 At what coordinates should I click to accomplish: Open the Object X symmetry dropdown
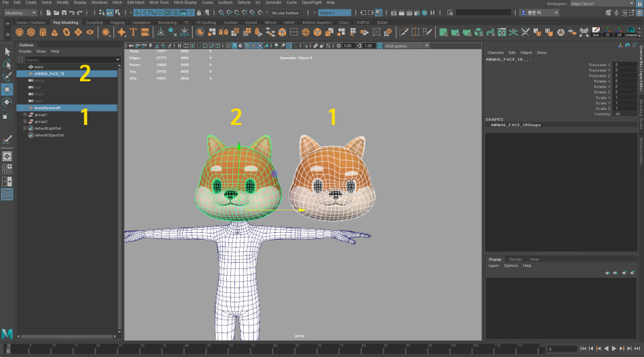(335, 13)
